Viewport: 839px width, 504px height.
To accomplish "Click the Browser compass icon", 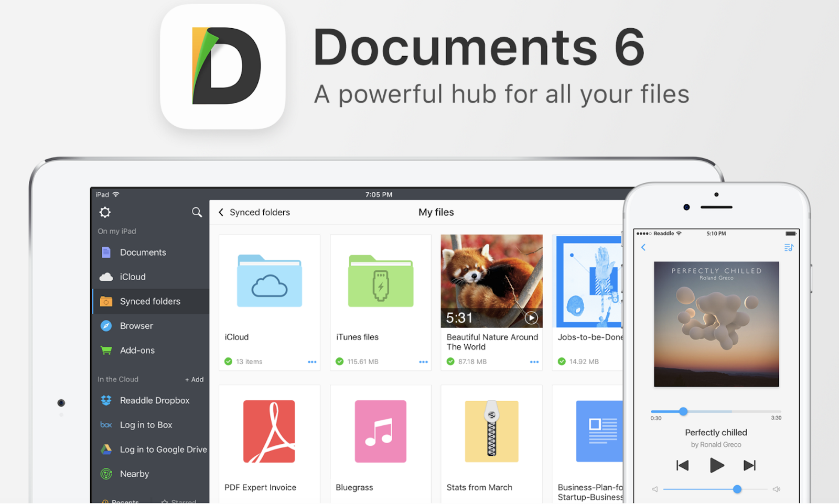I will pos(106,326).
